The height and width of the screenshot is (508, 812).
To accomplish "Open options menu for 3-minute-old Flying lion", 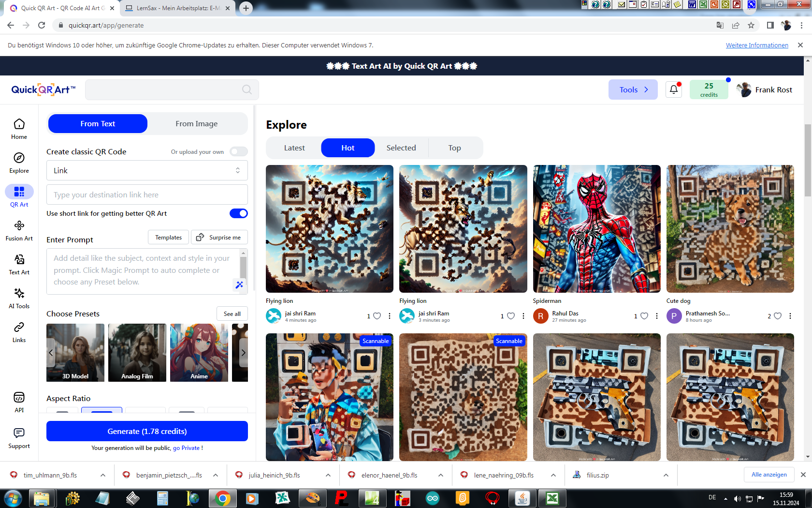I will [523, 316].
